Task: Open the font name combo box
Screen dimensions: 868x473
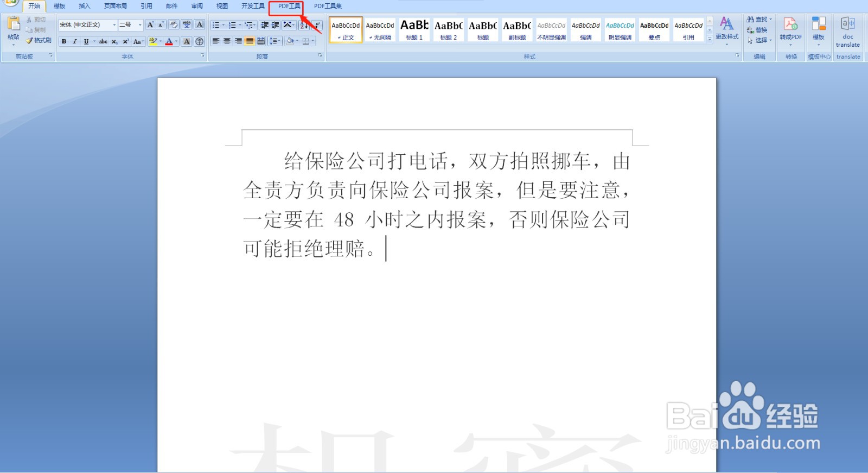Action: pos(88,24)
